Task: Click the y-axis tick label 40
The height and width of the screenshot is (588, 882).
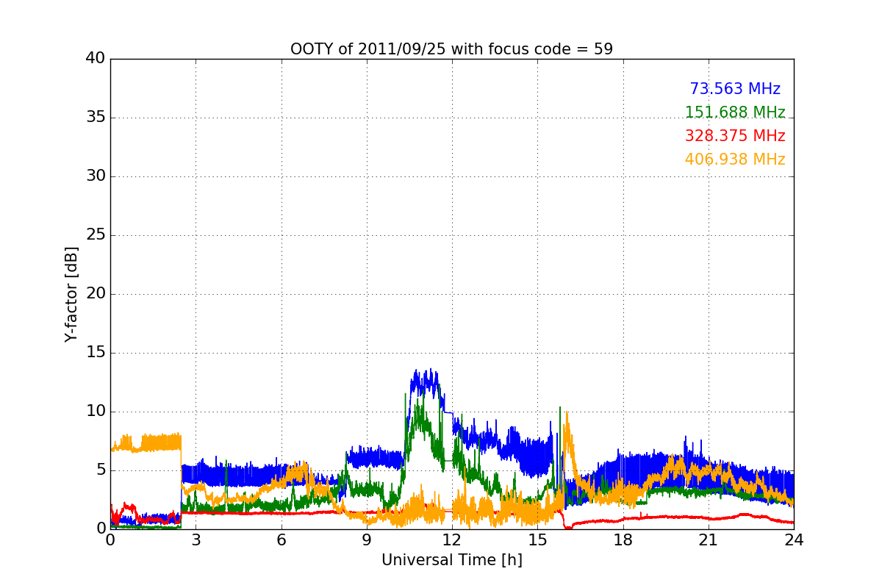Action: pos(95,59)
